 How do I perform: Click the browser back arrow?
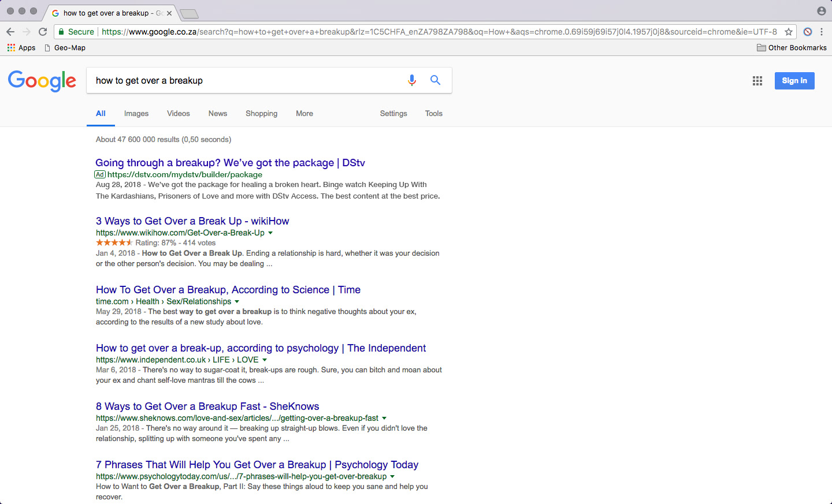tap(10, 32)
